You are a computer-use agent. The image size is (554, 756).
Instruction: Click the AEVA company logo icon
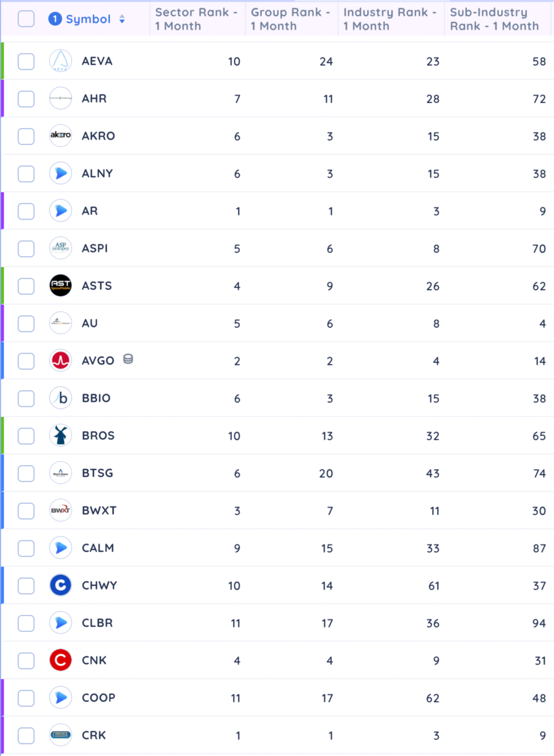(61, 62)
